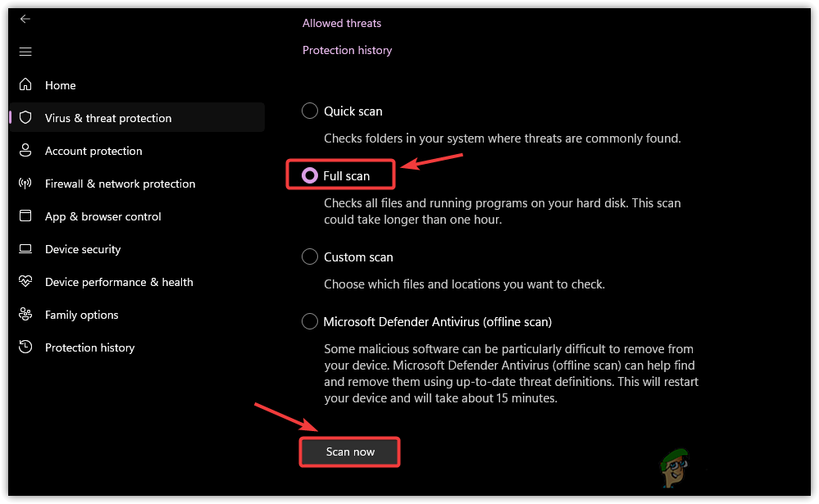The width and height of the screenshot is (819, 504).
Task: Click the Account protection person icon
Action: click(25, 151)
